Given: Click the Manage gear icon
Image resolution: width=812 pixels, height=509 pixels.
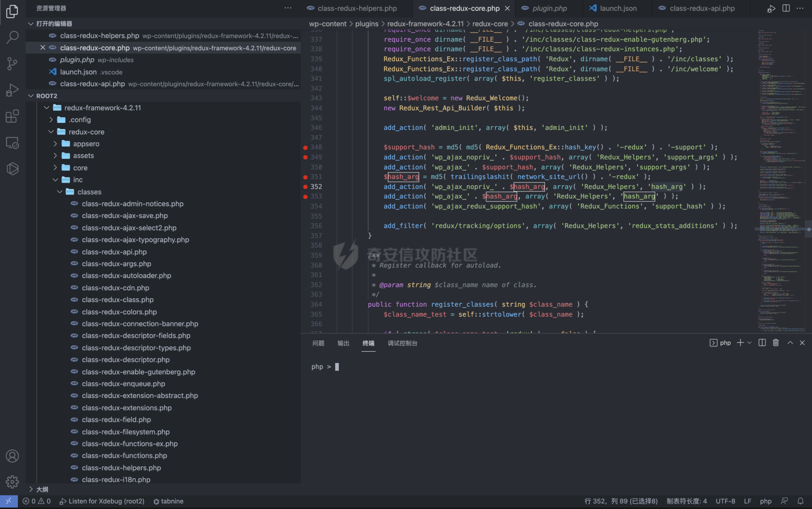Looking at the screenshot, I should click(12, 482).
